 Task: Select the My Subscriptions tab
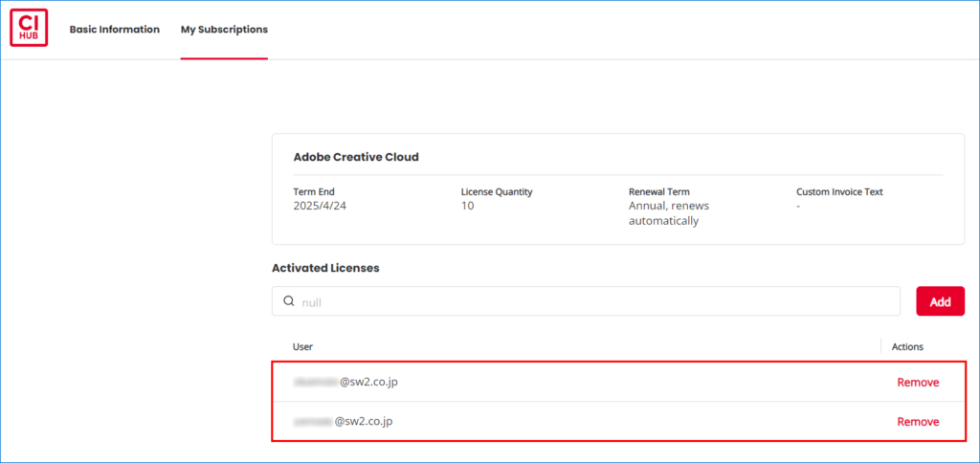pyautogui.click(x=224, y=30)
